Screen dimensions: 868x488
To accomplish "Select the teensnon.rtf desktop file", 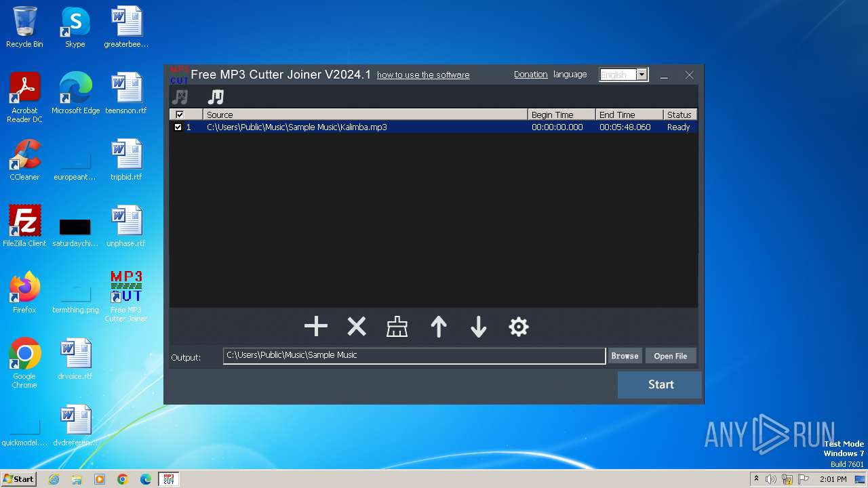I will [126, 94].
